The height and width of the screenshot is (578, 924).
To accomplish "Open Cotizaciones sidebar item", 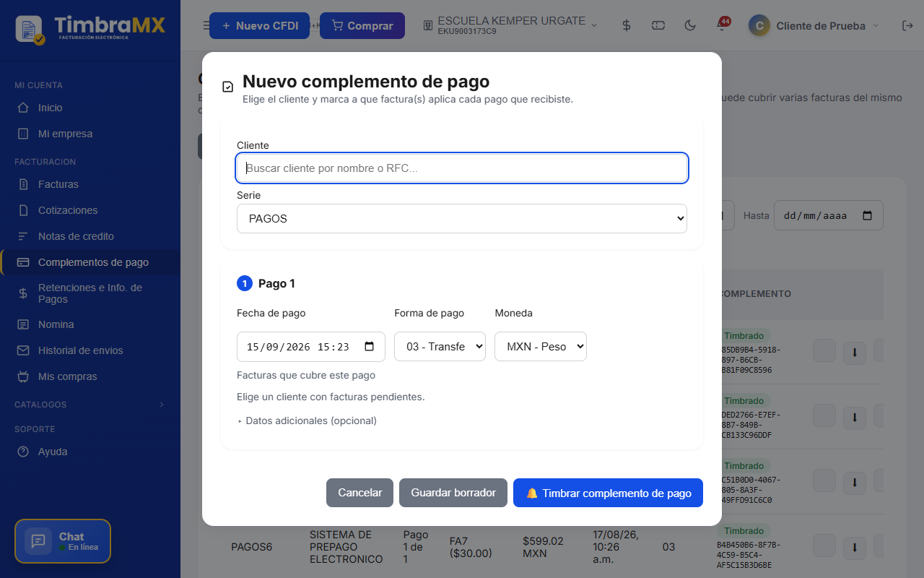I will point(90,210).
